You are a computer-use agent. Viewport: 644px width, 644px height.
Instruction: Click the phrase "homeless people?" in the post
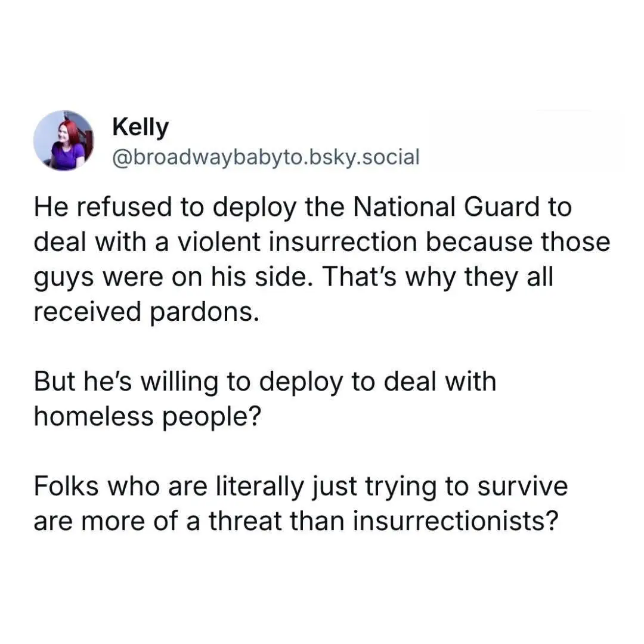point(147,416)
